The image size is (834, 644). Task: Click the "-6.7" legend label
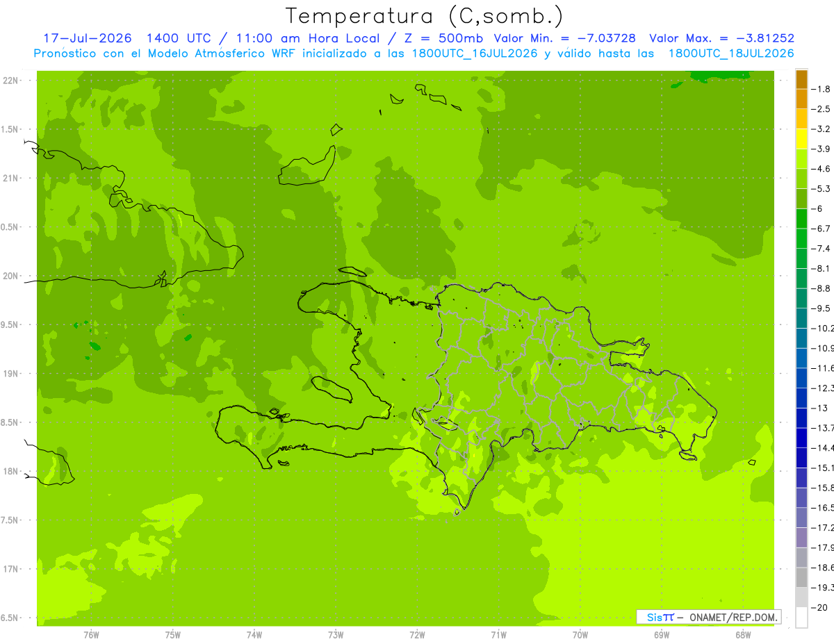pos(821,229)
